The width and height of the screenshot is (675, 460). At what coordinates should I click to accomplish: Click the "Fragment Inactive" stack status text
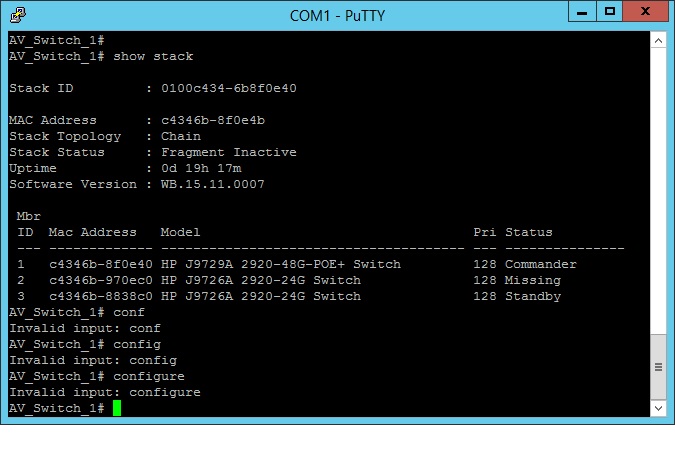(x=229, y=152)
